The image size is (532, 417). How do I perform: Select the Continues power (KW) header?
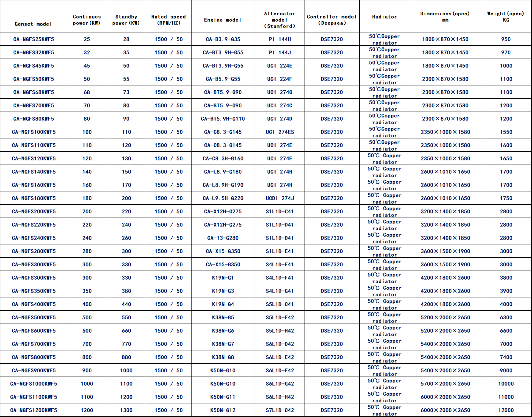(x=87, y=20)
